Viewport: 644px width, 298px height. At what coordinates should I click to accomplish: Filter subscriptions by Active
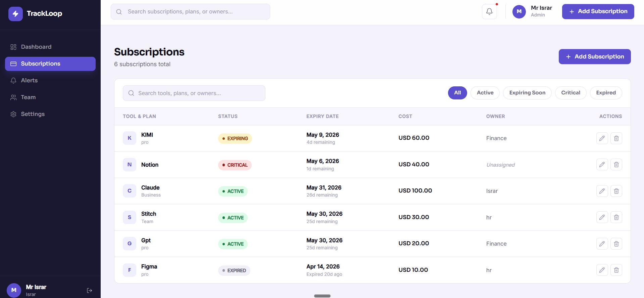[x=485, y=93]
